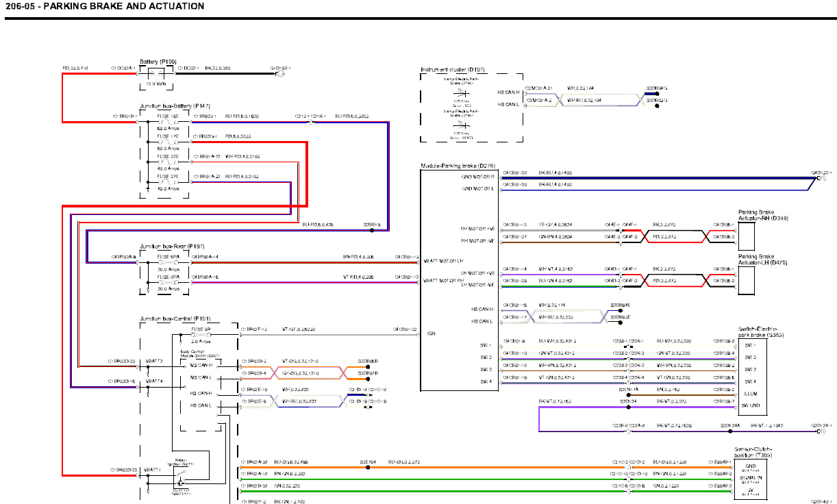Click the 'VBATT1' pin label
The width and height of the screenshot is (837, 504).
(x=153, y=470)
